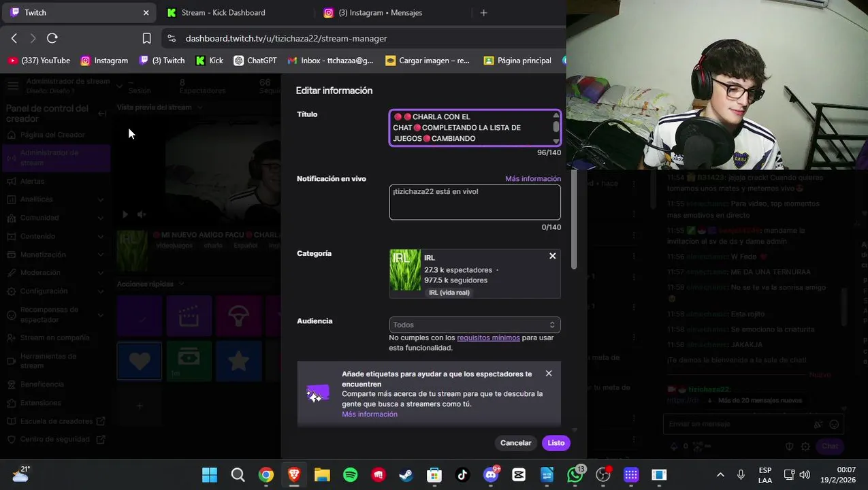Open Discord from the taskbar
This screenshot has width=868, height=490.
[x=491, y=475]
